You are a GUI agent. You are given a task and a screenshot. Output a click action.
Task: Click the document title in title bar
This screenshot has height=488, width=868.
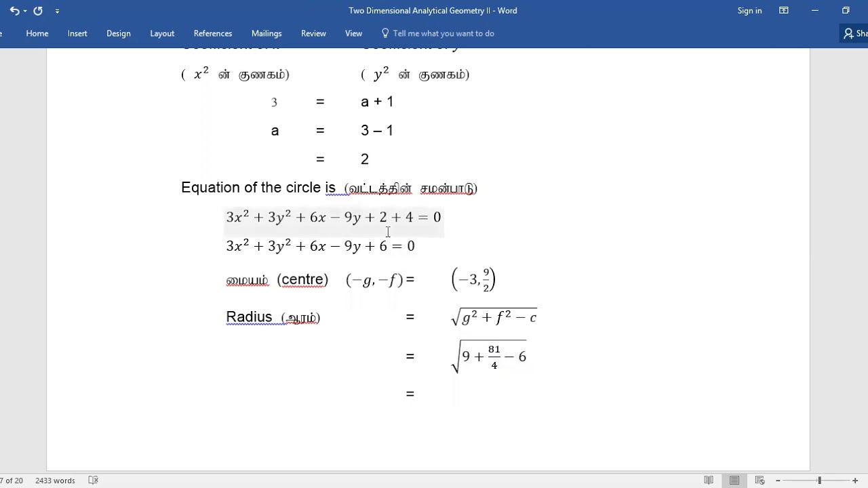click(433, 11)
